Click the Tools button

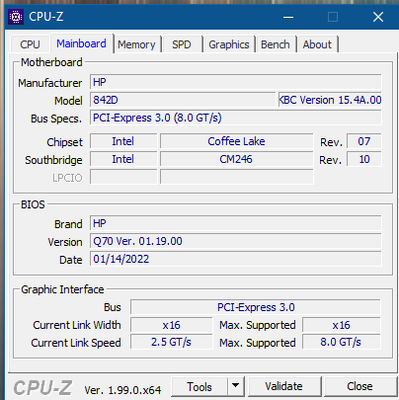click(199, 387)
